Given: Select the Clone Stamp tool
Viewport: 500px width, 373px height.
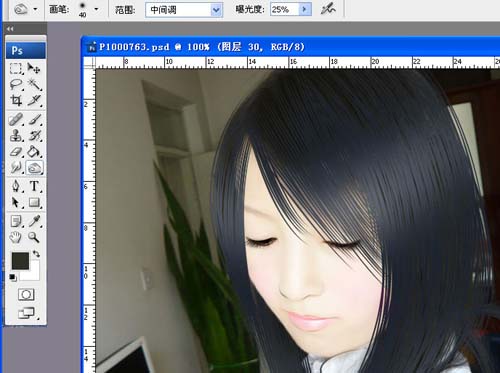Looking at the screenshot, I should point(16,135).
